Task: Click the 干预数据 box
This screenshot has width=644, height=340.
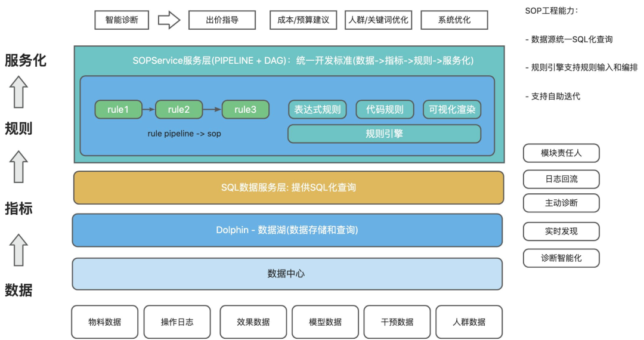Action: tap(397, 322)
